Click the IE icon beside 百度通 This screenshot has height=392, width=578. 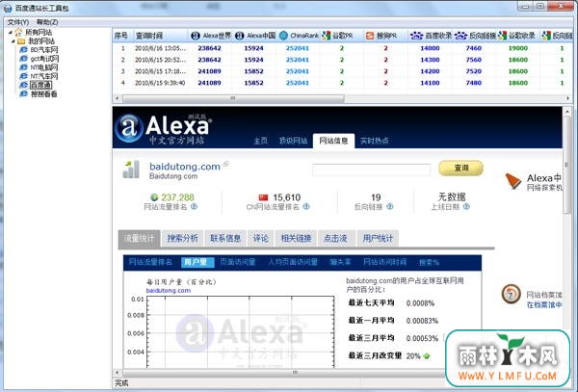23,85
